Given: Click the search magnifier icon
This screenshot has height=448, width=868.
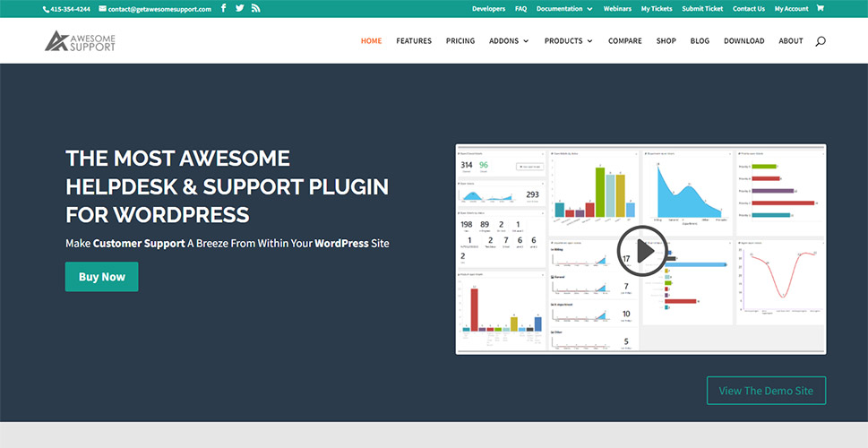Looking at the screenshot, I should 821,41.
